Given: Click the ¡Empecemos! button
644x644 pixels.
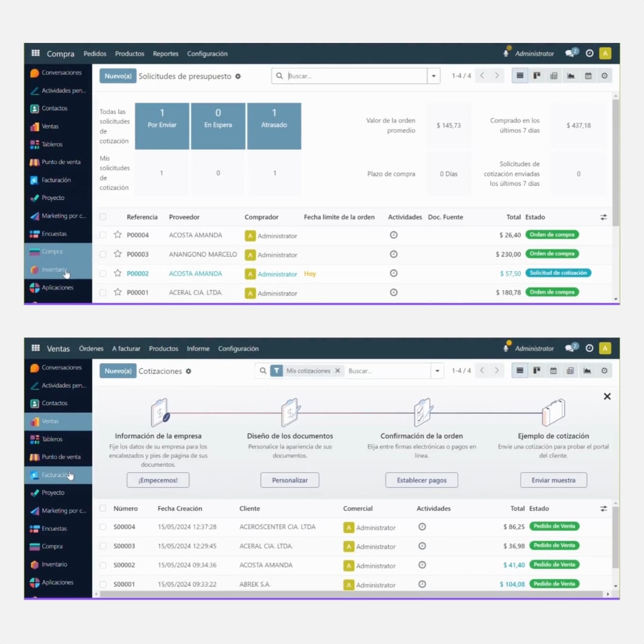Looking at the screenshot, I should click(157, 480).
